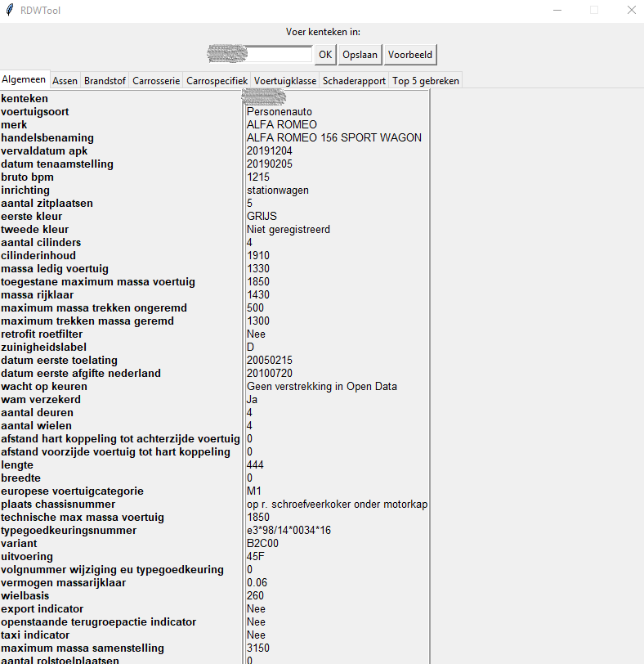Select the Carrosserie tab
The height and width of the screenshot is (664, 644).
[156, 80]
